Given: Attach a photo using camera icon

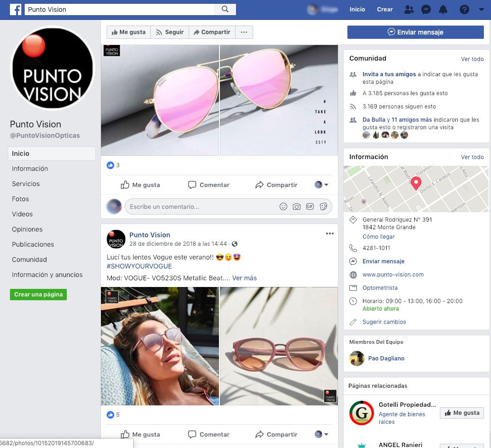Looking at the screenshot, I should [x=297, y=206].
